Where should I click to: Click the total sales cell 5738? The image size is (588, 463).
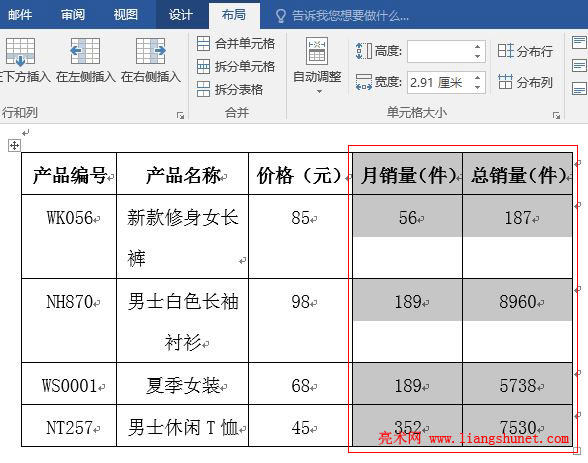tap(518, 385)
